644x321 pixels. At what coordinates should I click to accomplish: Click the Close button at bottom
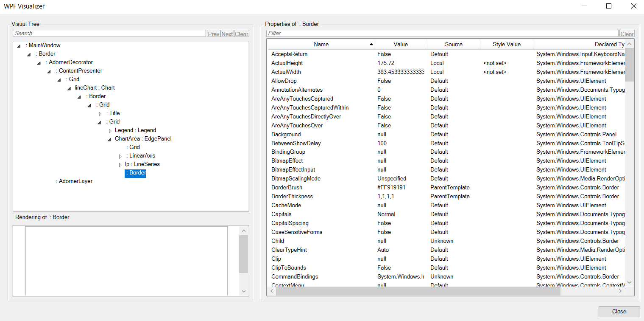pyautogui.click(x=619, y=311)
